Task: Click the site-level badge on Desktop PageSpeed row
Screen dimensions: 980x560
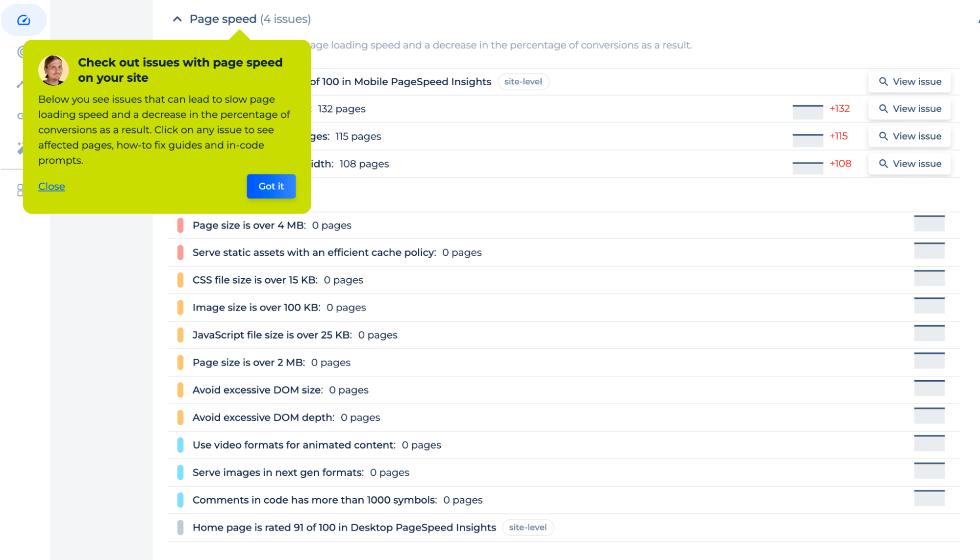Action: [x=528, y=527]
